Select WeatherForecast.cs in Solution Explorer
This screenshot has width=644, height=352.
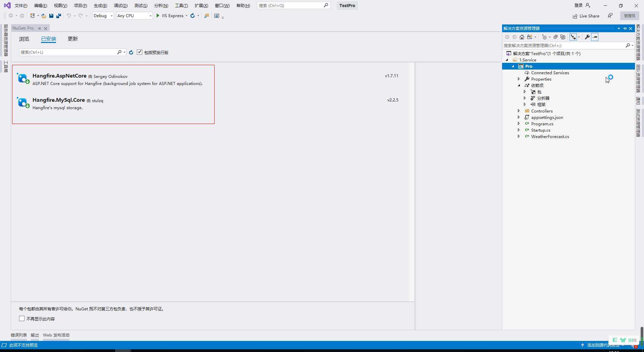coord(550,136)
